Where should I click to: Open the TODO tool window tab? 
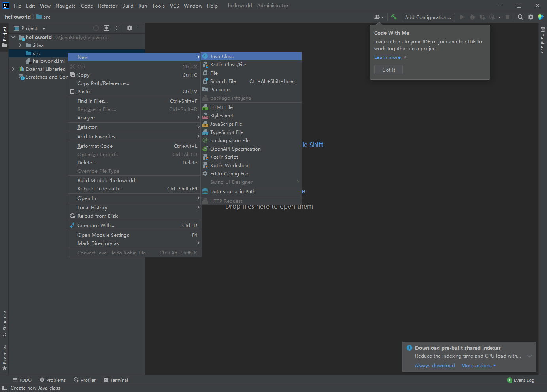(x=22, y=380)
